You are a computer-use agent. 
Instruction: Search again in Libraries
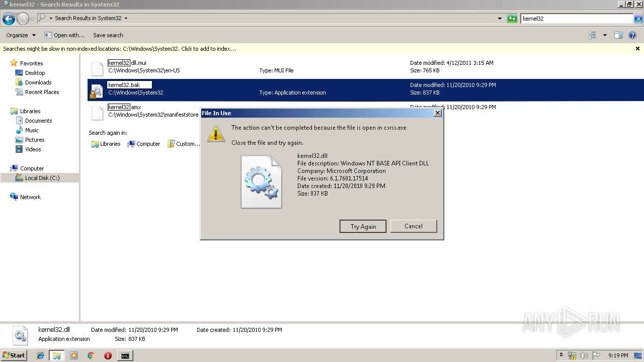106,144
